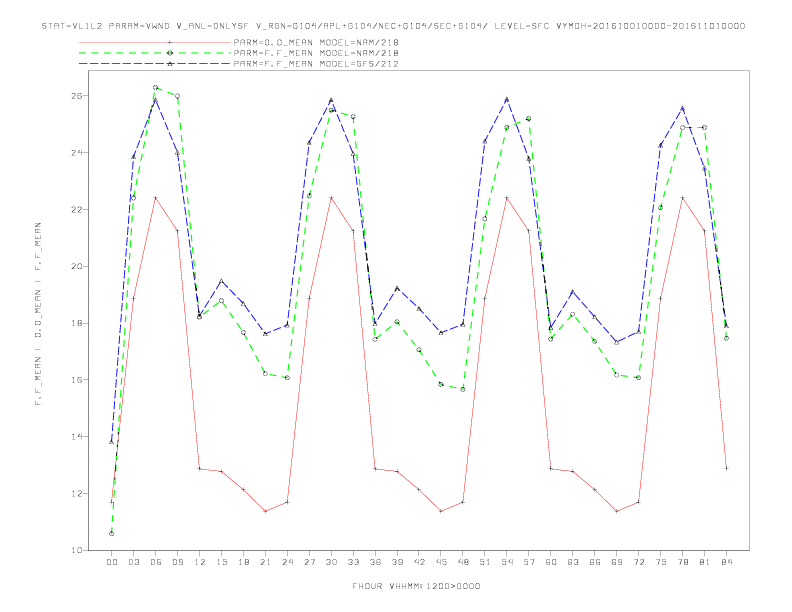Click x-axis forecast hour label 33
Image resolution: width=792 pixels, height=612 pixels.
coord(353,562)
